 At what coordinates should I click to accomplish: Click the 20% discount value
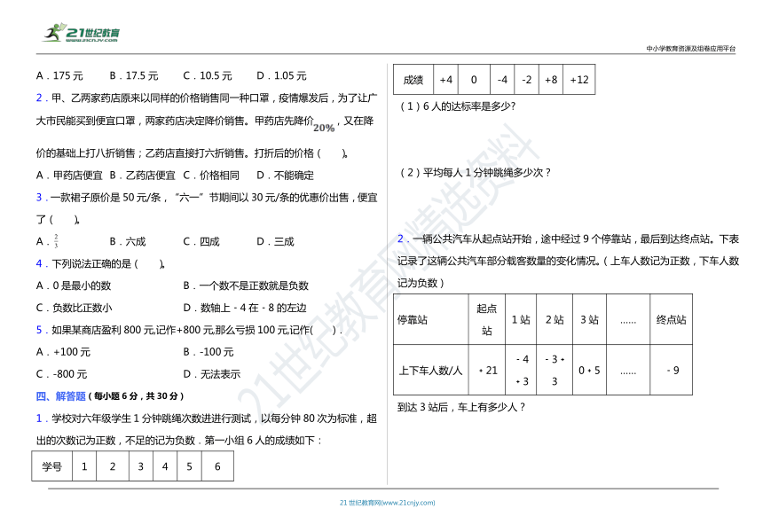click(x=324, y=128)
